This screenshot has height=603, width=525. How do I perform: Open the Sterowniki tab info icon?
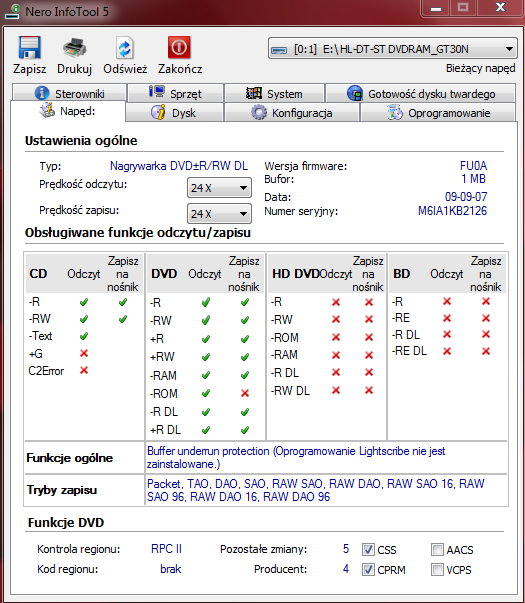click(x=42, y=93)
